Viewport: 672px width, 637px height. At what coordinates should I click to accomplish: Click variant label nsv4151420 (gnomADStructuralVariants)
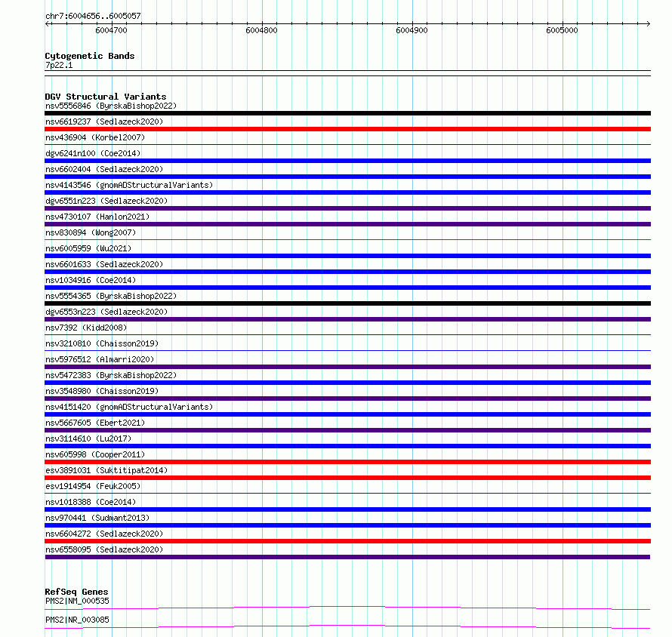coord(129,407)
